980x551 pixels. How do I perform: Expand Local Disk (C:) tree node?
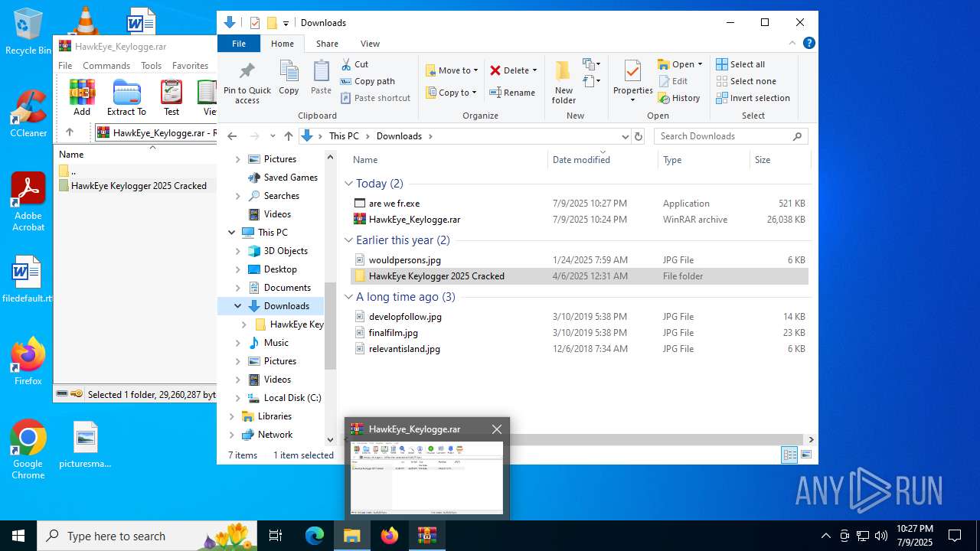pos(237,398)
